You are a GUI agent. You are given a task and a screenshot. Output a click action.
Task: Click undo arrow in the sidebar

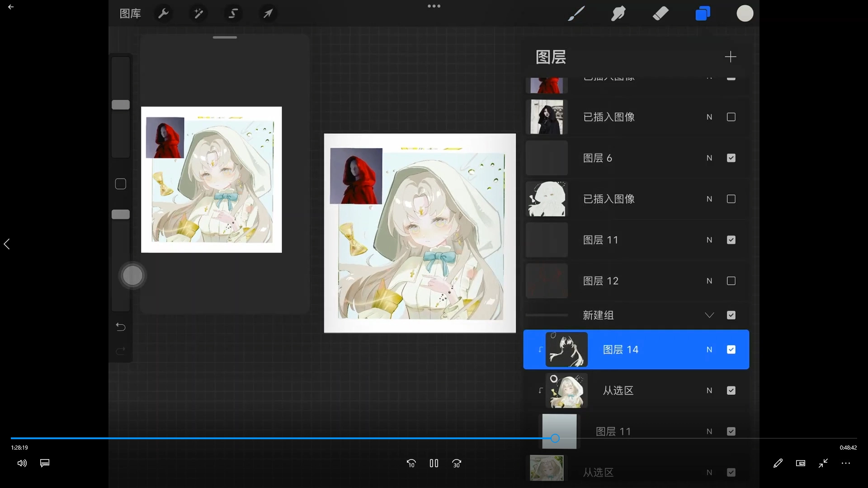pyautogui.click(x=121, y=327)
